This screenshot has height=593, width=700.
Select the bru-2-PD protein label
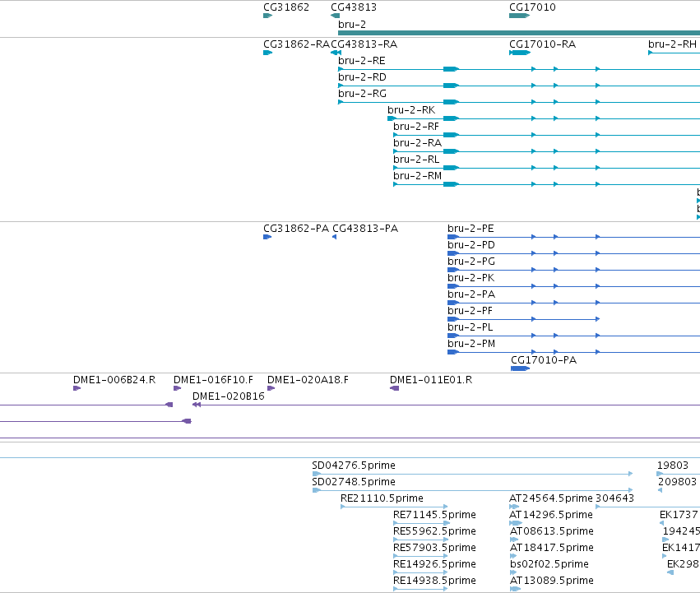tap(471, 245)
